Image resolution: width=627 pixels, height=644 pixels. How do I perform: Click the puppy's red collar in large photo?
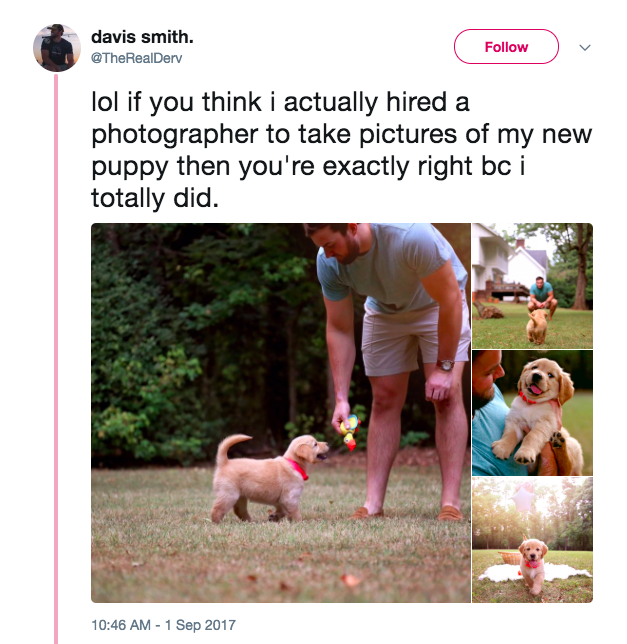click(x=298, y=468)
